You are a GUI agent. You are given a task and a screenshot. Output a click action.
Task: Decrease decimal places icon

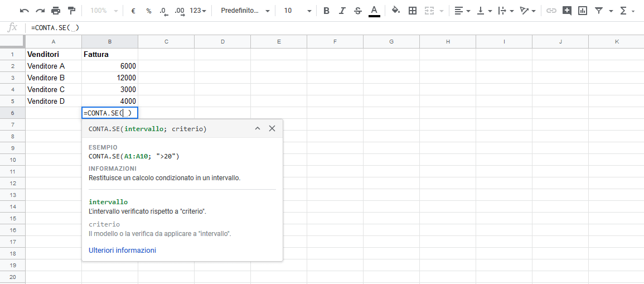(x=164, y=11)
